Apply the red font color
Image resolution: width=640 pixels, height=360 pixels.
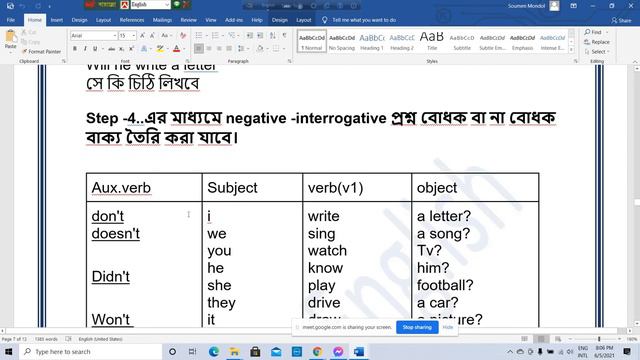click(x=176, y=49)
